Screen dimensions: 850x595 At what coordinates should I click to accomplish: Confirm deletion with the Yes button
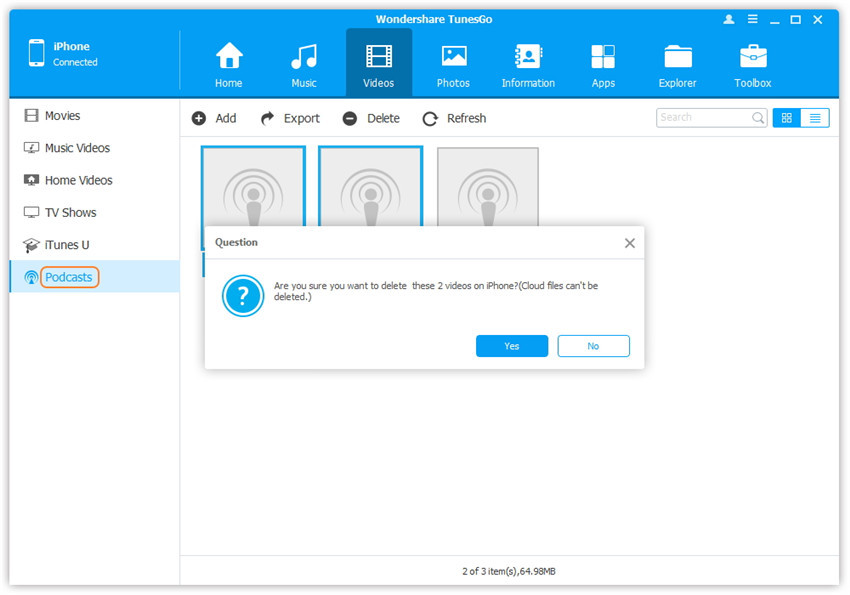[512, 346]
